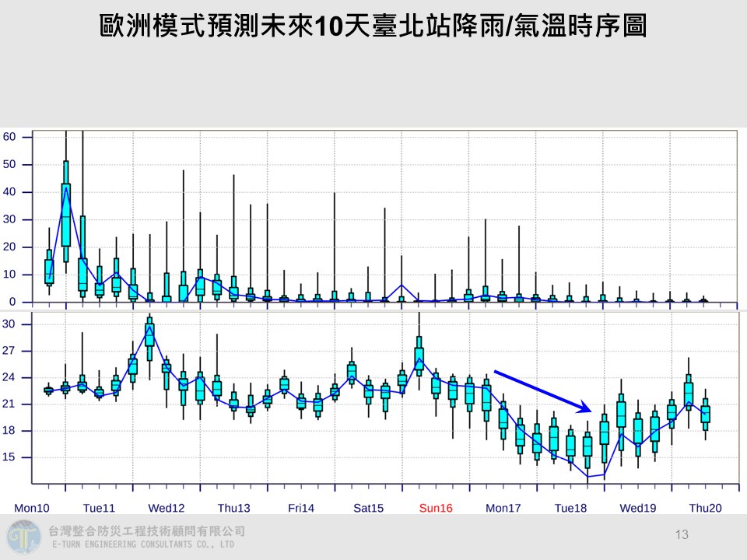Image resolution: width=747 pixels, height=560 pixels.
Task: Click the Thu20 date label
Action: coord(705,508)
